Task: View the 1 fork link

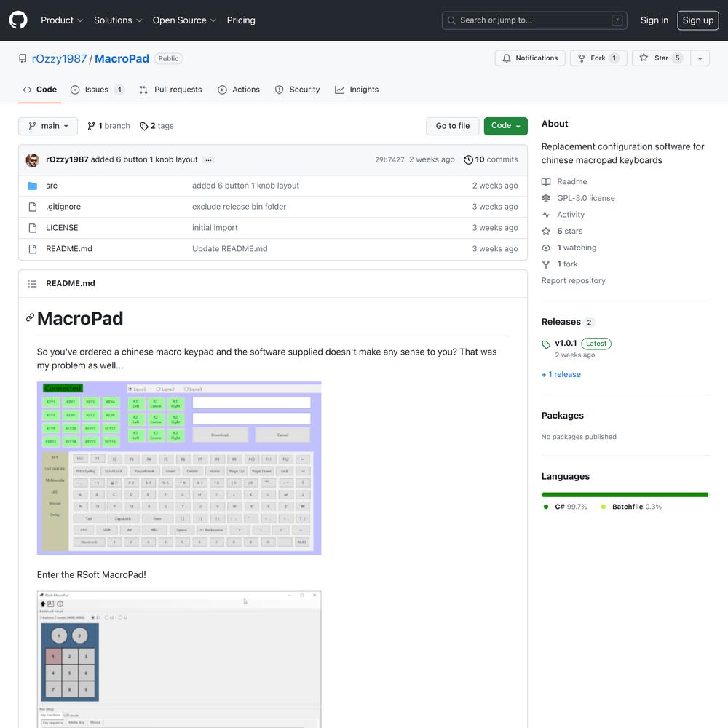Action: coord(560,264)
